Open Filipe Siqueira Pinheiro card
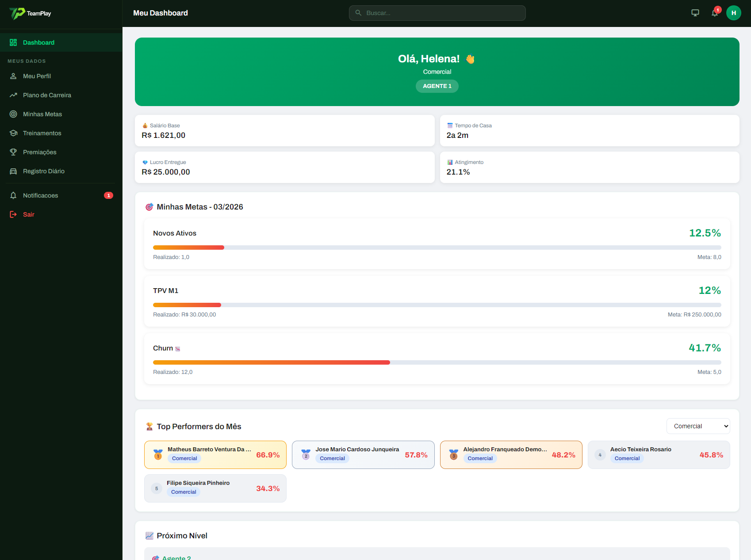 pos(215,488)
